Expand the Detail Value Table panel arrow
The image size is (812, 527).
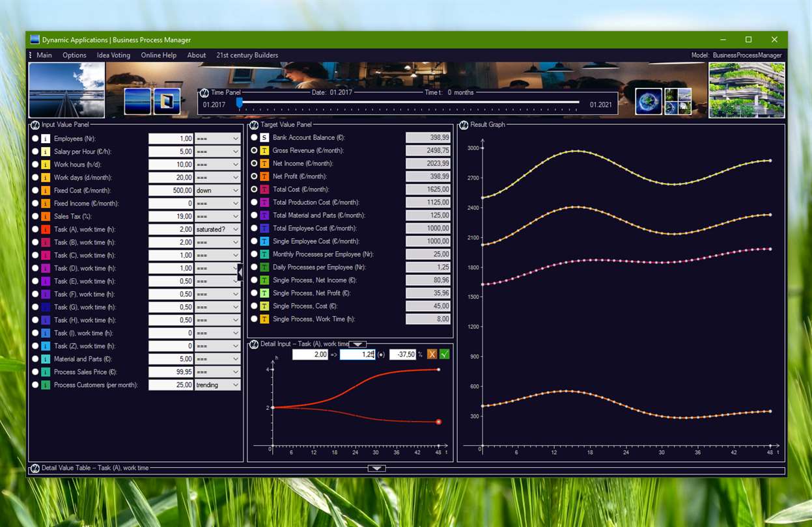376,468
